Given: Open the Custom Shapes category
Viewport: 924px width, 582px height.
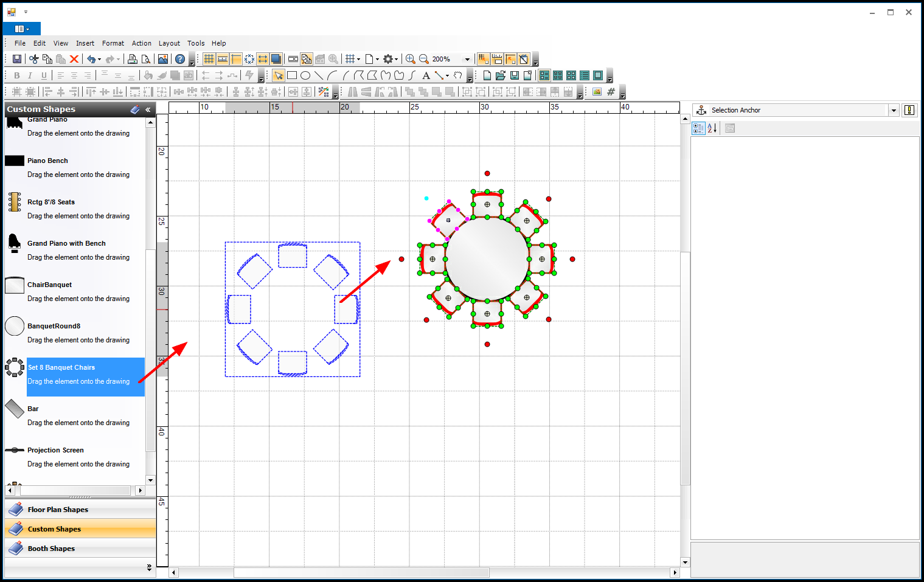Looking at the screenshot, I should pyautogui.click(x=80, y=529).
